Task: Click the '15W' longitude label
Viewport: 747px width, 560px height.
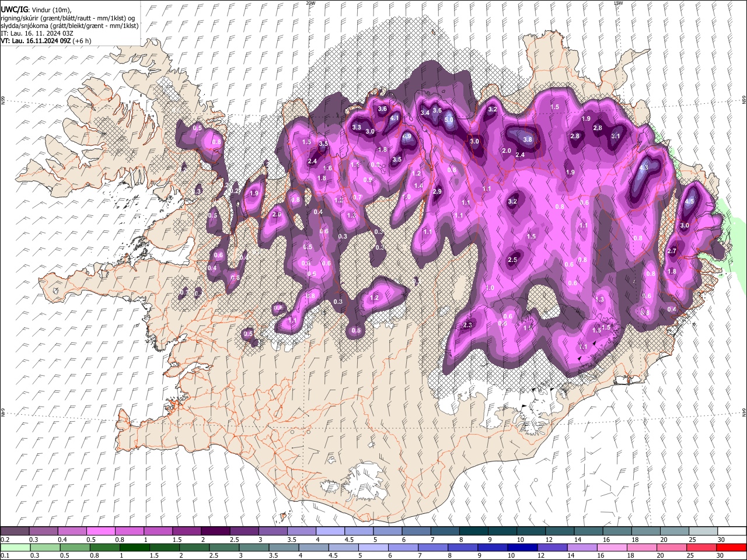Action: pos(618,3)
